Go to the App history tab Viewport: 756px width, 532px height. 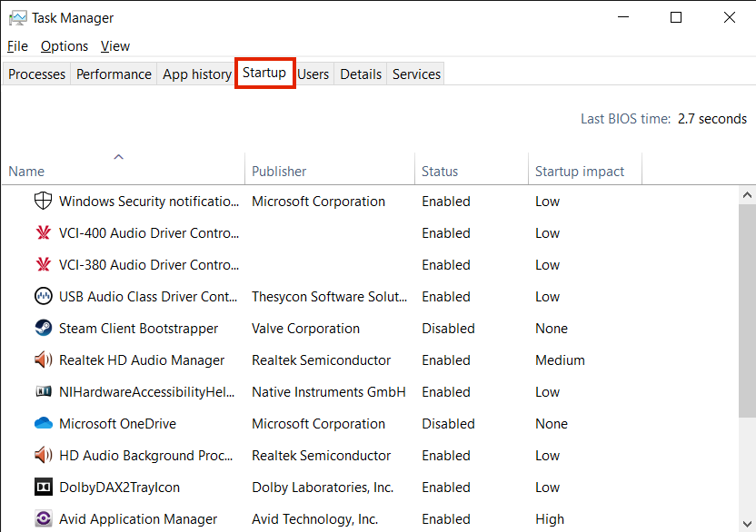[x=196, y=74]
